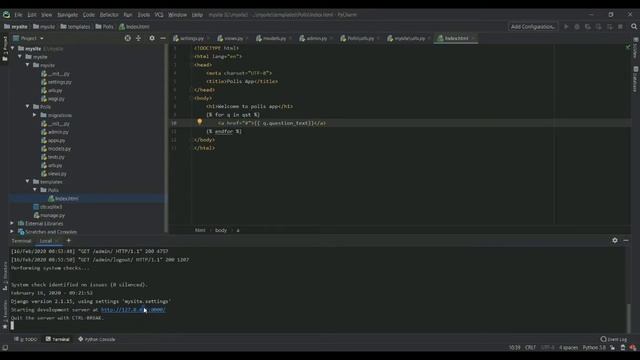Open the TODO tool window button

(x=26, y=339)
